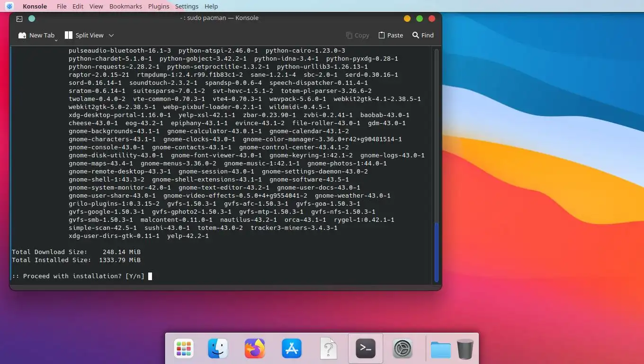Open the Plugins menu

point(159,6)
